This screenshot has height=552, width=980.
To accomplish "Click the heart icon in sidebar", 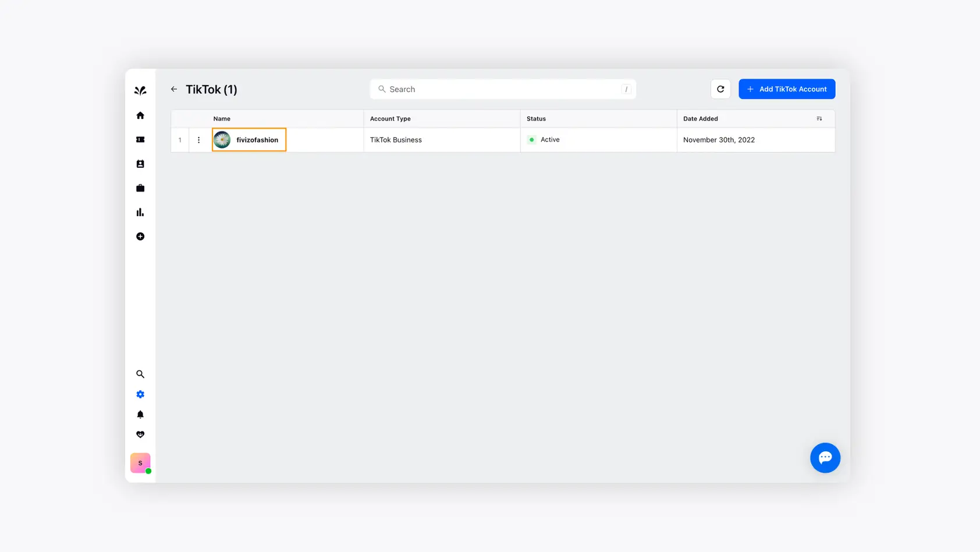I will pyautogui.click(x=140, y=434).
